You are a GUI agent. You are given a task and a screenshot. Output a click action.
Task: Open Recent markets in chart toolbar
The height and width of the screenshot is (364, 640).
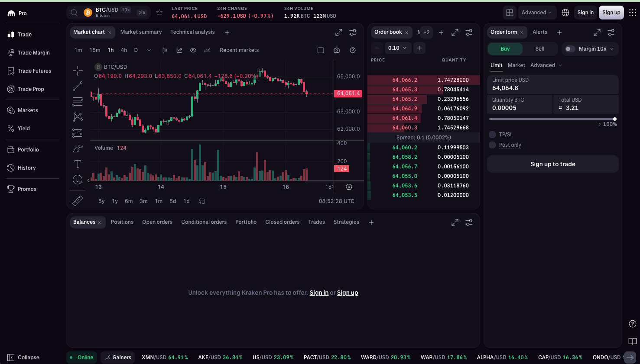coord(239,50)
